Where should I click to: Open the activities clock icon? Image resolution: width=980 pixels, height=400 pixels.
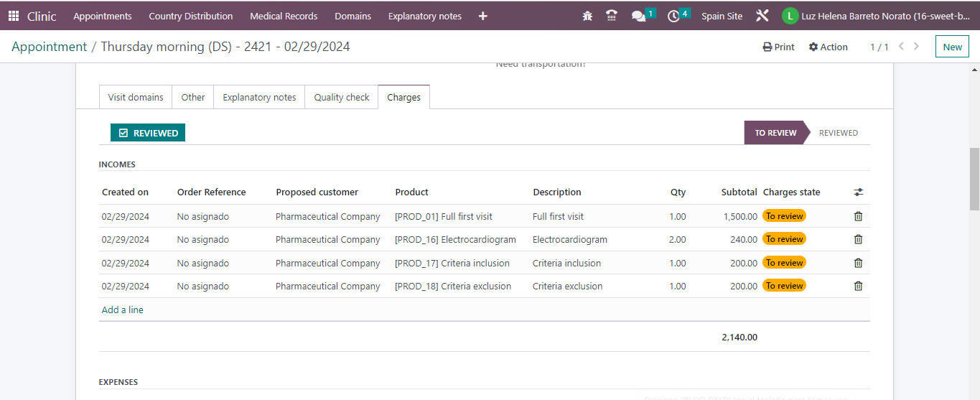pyautogui.click(x=673, y=16)
